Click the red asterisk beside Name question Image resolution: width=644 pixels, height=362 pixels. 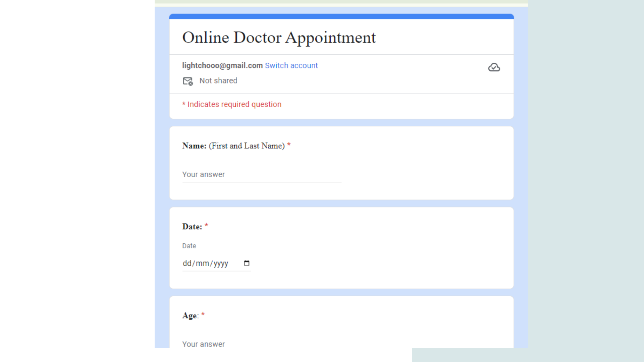(x=289, y=145)
